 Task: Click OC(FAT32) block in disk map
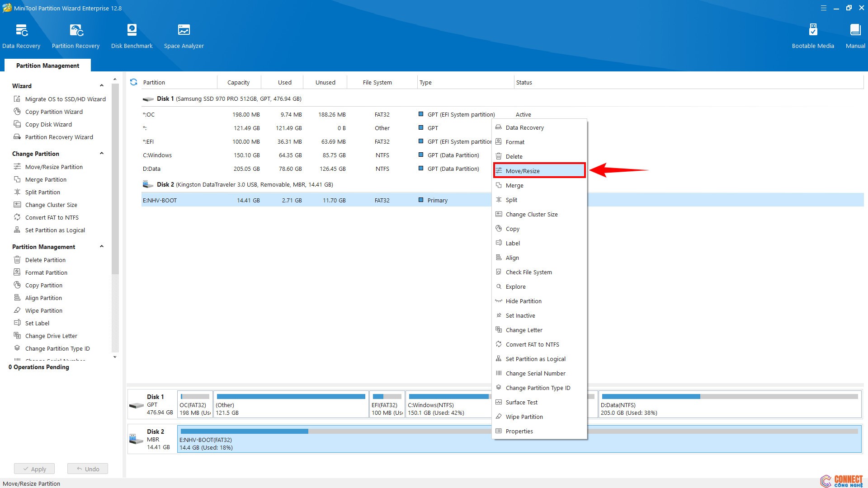(x=195, y=404)
